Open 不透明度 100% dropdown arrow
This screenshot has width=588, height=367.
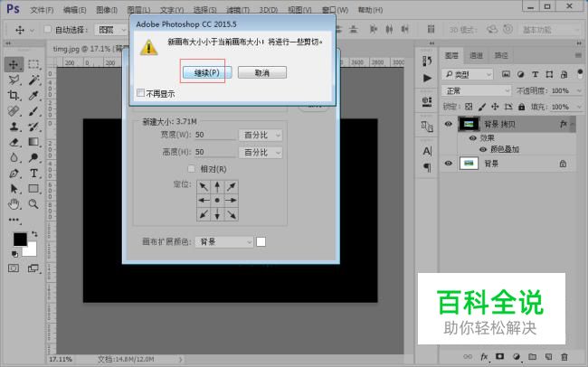tap(579, 90)
